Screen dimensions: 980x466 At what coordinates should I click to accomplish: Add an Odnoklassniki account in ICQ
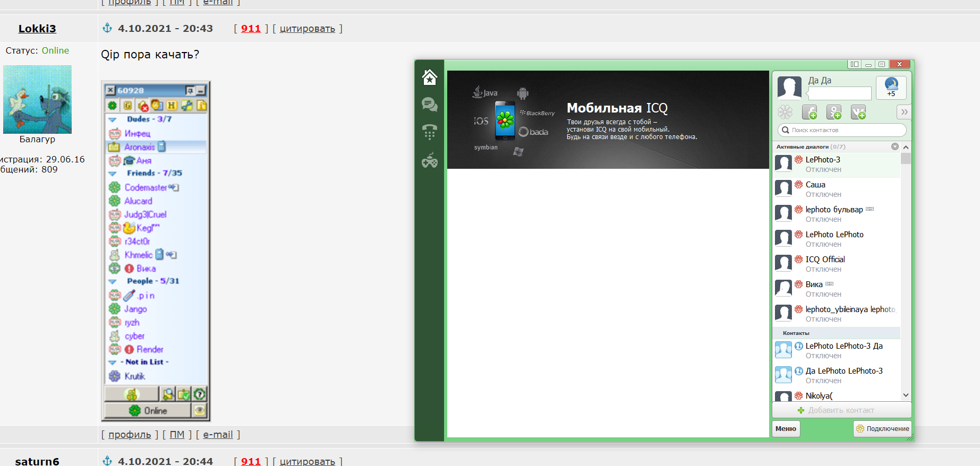click(834, 112)
